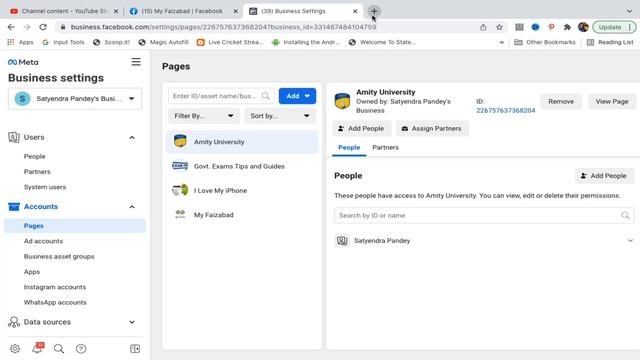Collapse the Accounts section chevron

[132, 207]
